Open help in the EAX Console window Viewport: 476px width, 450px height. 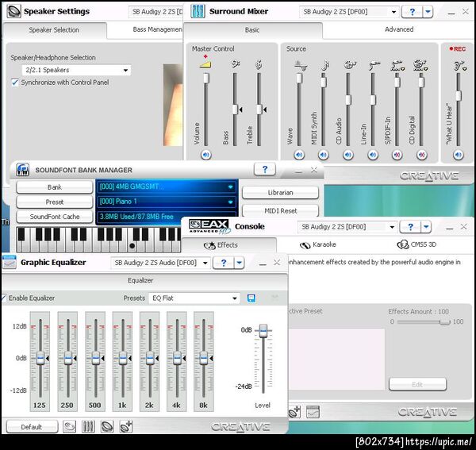coord(410,227)
